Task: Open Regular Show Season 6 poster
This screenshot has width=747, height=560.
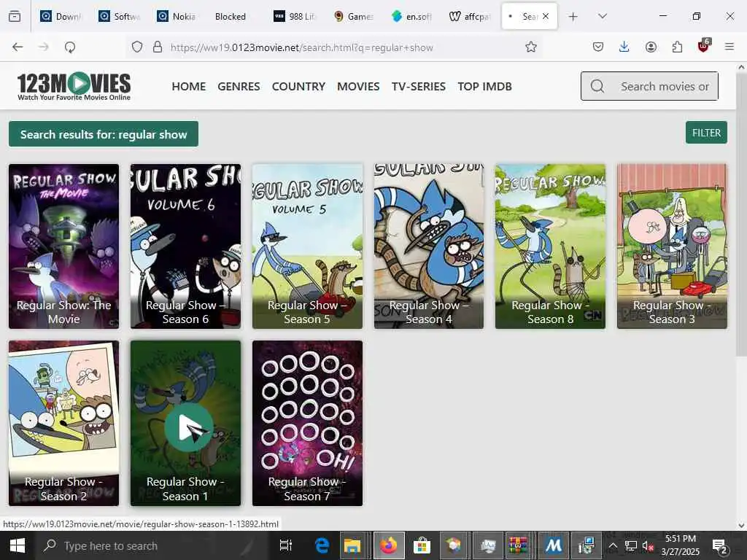Action: pyautogui.click(x=186, y=246)
